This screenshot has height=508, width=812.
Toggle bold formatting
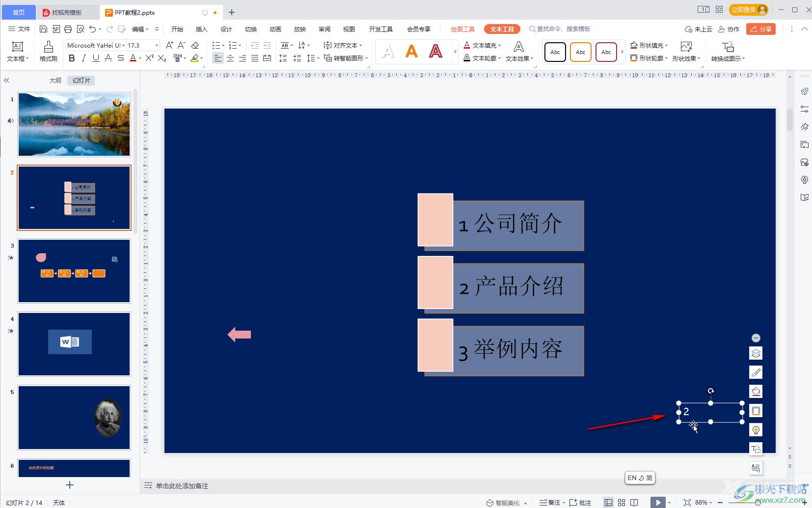[72, 58]
